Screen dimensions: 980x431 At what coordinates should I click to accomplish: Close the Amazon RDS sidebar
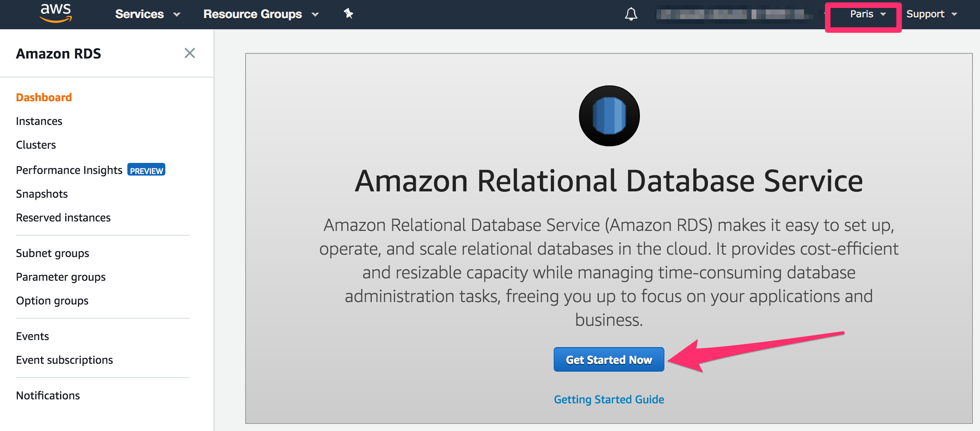(x=190, y=53)
